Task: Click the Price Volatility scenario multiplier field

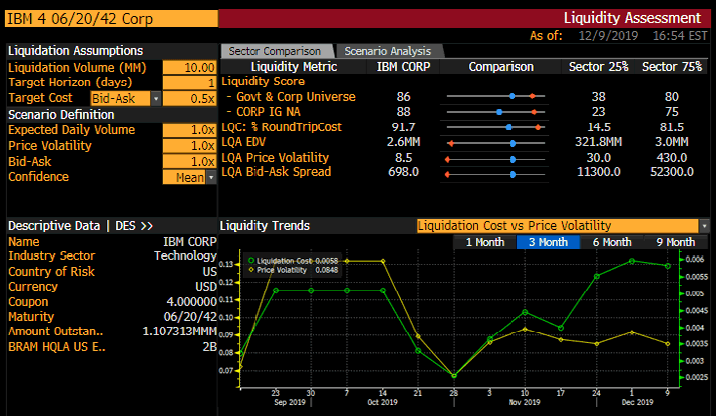Action: point(189,146)
